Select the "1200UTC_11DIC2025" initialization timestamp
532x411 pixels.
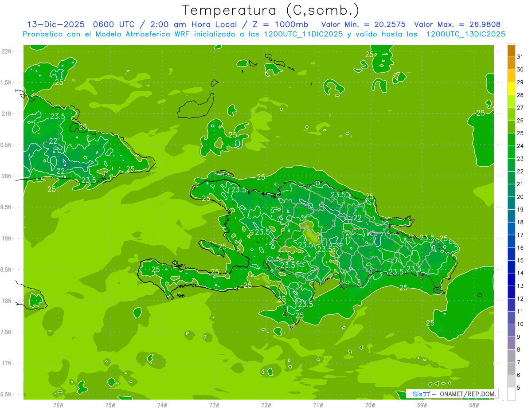[303, 34]
